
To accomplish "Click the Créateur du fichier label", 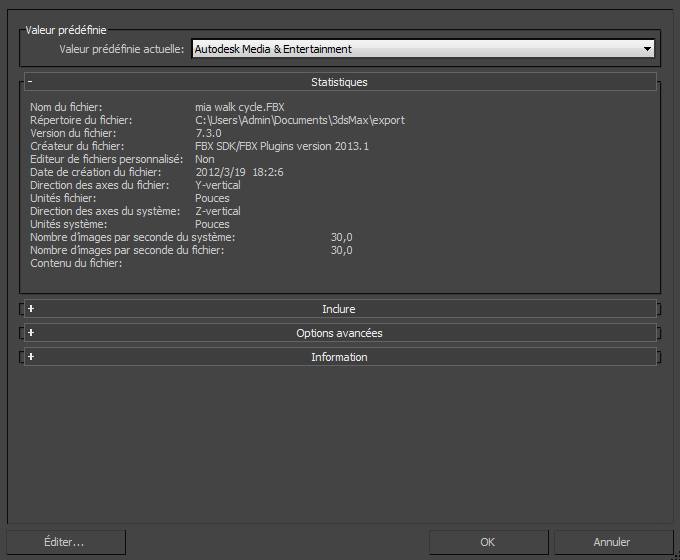I will 77,146.
